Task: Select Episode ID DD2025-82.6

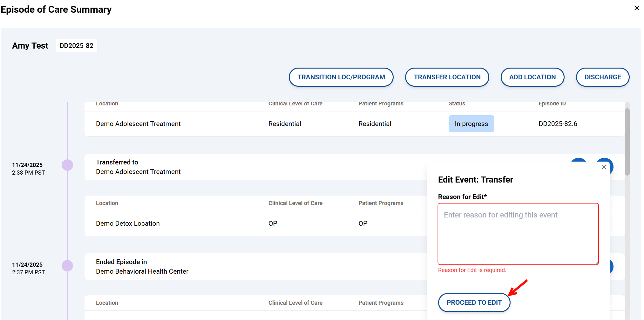Action: click(x=558, y=124)
